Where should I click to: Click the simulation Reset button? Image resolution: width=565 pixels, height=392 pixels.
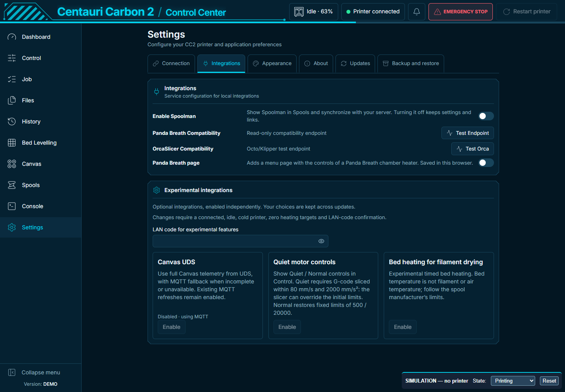(x=549, y=381)
